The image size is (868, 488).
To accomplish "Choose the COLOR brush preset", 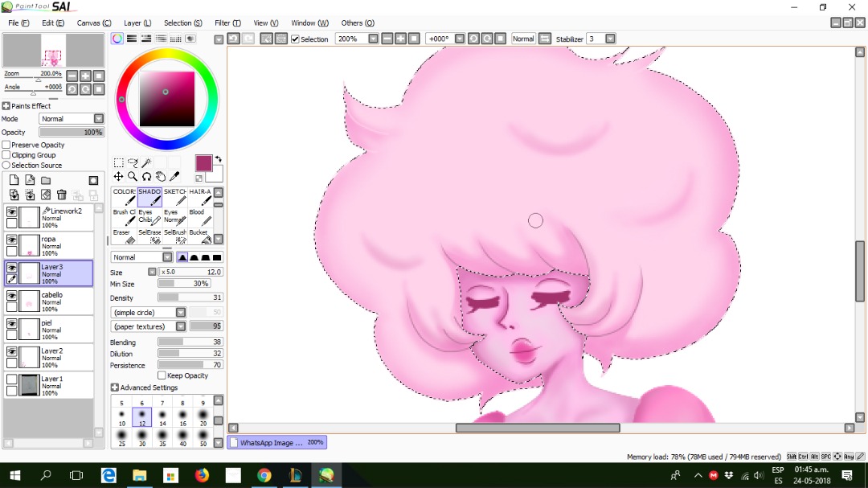I will coord(125,197).
